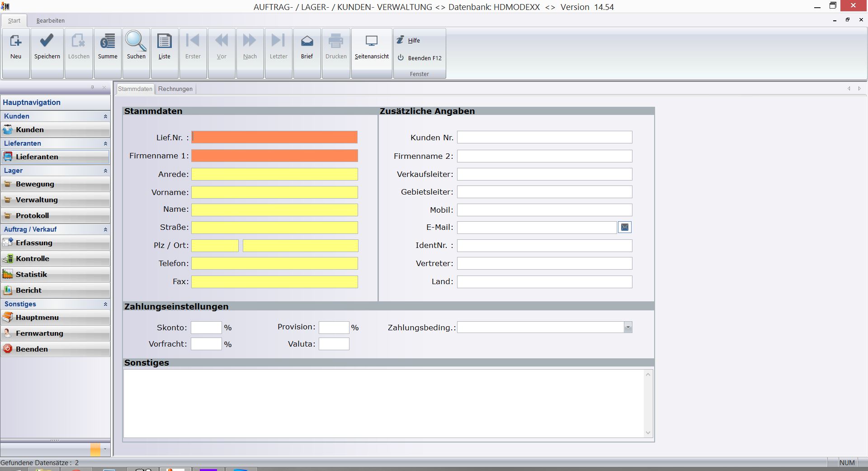Open Hilfe in the Fenster group

pos(414,40)
